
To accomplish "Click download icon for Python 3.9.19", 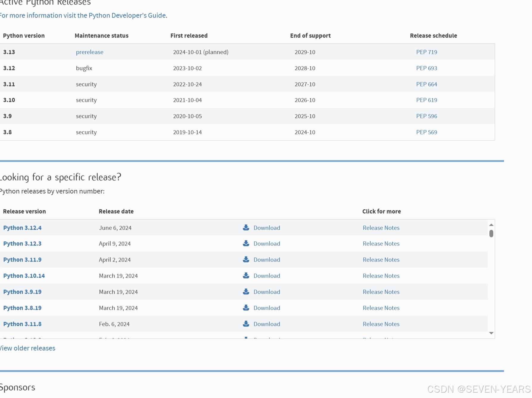I will [246, 292].
